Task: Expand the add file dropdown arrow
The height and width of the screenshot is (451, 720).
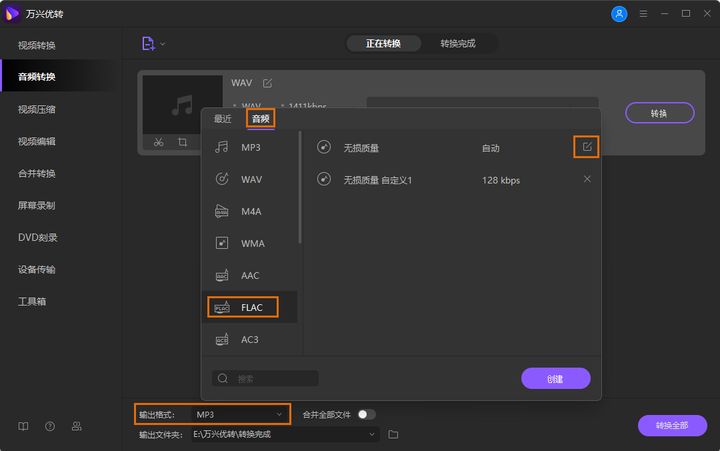Action: [163, 44]
